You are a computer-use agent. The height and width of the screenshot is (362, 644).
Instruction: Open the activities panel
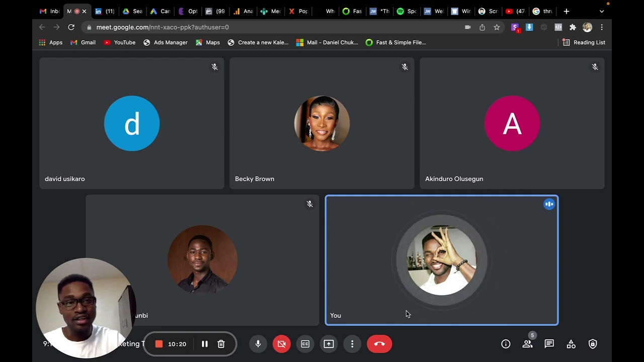[x=571, y=344]
